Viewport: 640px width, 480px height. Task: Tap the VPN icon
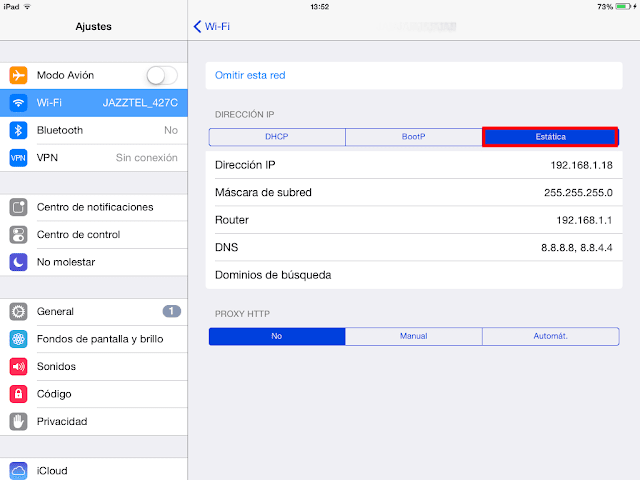click(x=18, y=158)
